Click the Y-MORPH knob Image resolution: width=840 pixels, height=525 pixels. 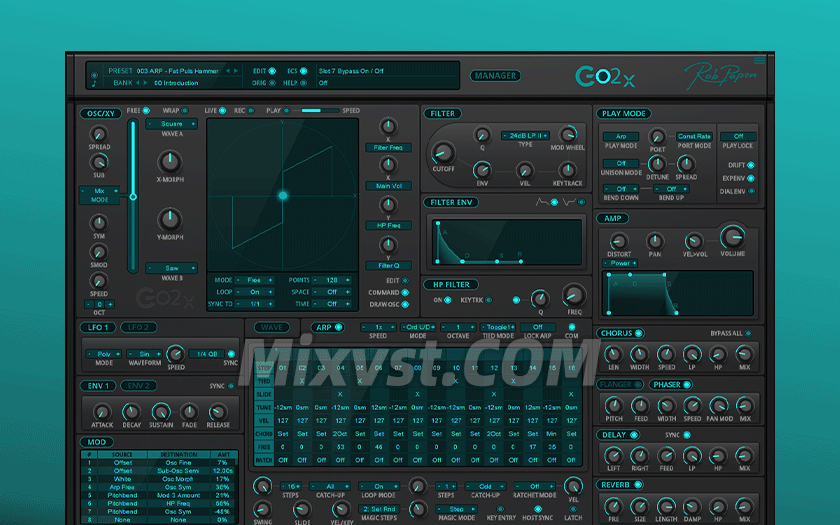[x=170, y=219]
